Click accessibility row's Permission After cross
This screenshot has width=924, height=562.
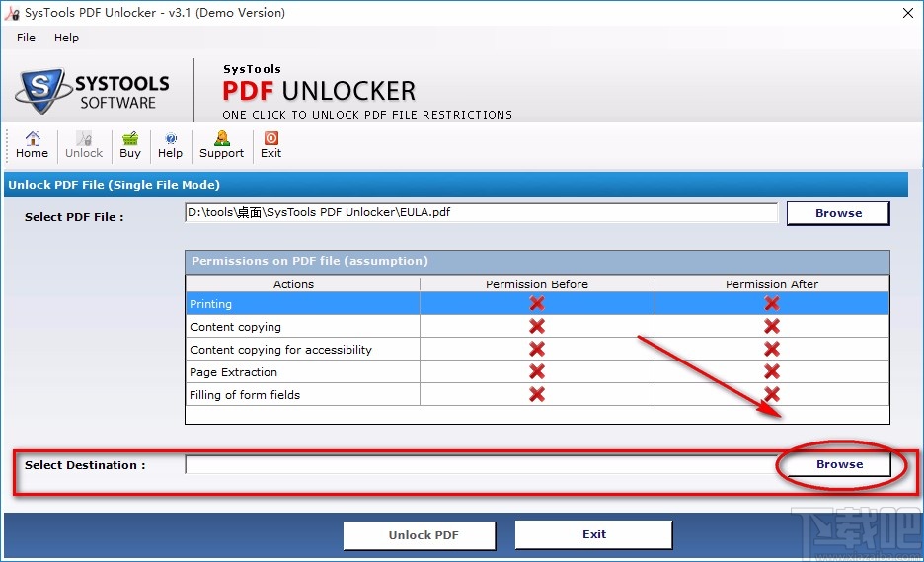click(772, 349)
